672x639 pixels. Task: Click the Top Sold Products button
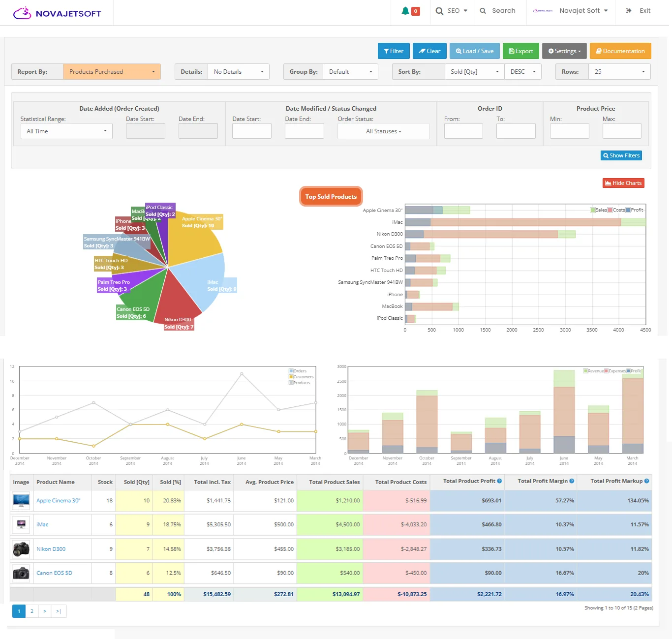click(331, 197)
